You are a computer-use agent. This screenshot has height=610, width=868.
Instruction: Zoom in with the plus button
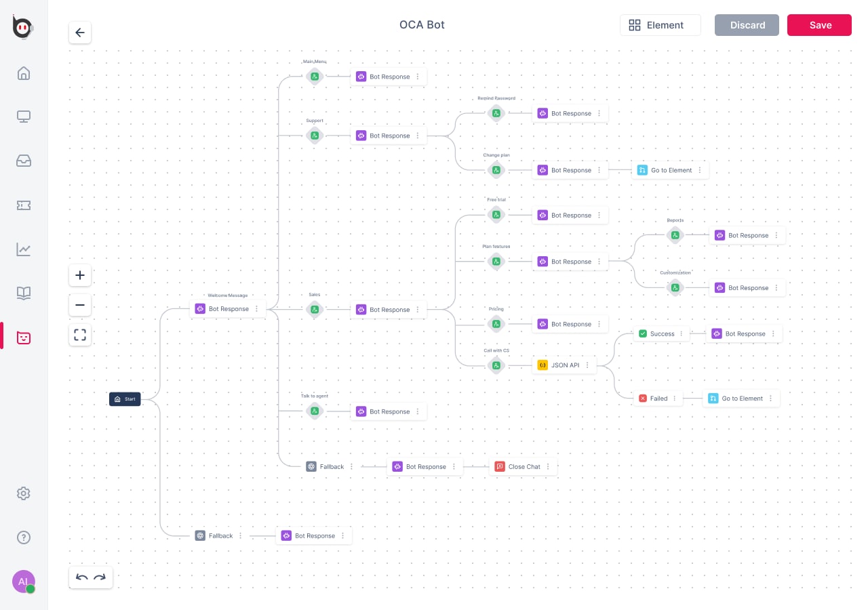click(80, 275)
